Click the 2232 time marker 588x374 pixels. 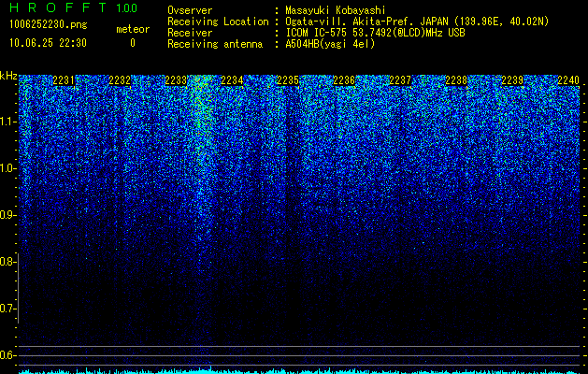(120, 80)
